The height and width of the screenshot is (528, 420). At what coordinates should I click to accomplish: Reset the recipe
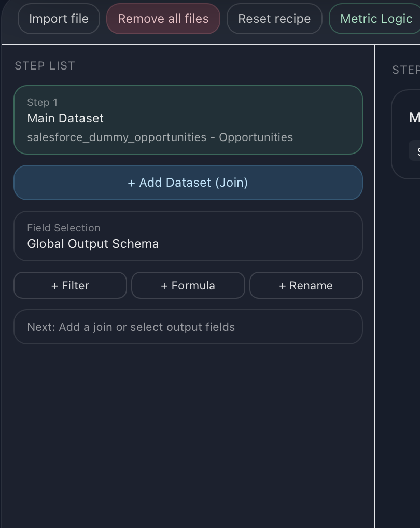point(274,19)
